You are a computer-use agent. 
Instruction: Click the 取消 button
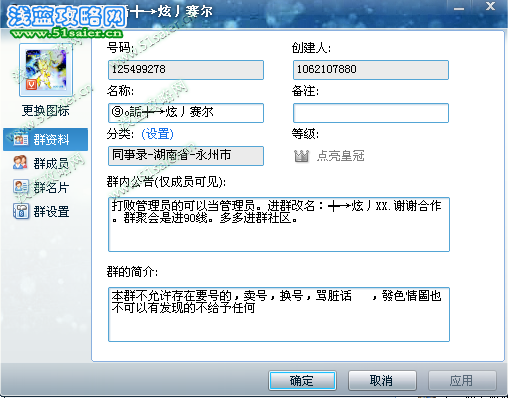coord(382,380)
